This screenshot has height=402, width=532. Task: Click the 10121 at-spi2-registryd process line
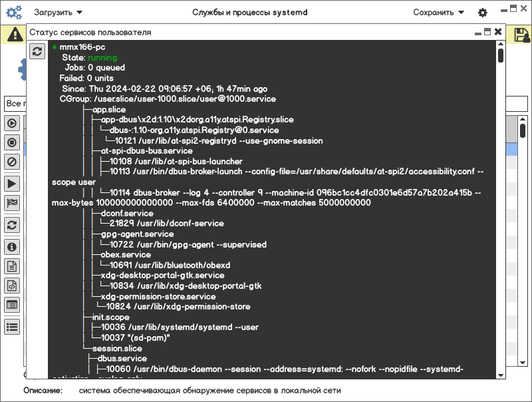(219, 141)
